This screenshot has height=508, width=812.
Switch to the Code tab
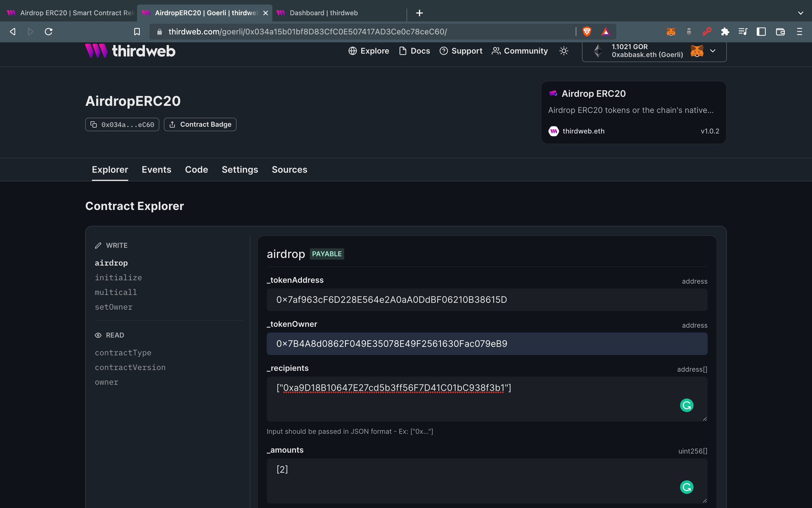(x=196, y=170)
